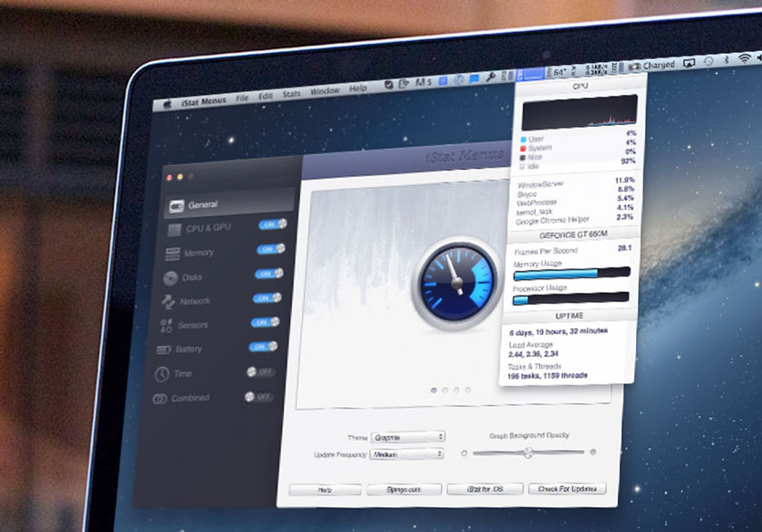Click the kernel_task process row
Image resolution: width=762 pixels, height=532 pixels.
tap(574, 210)
